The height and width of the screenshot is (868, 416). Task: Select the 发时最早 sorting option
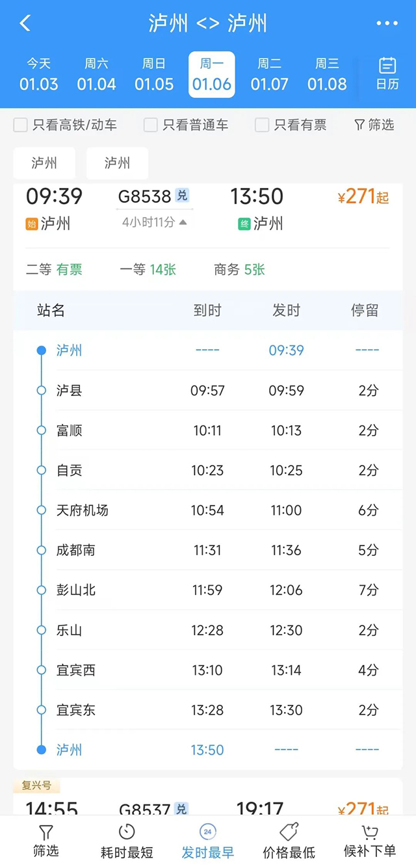(207, 841)
